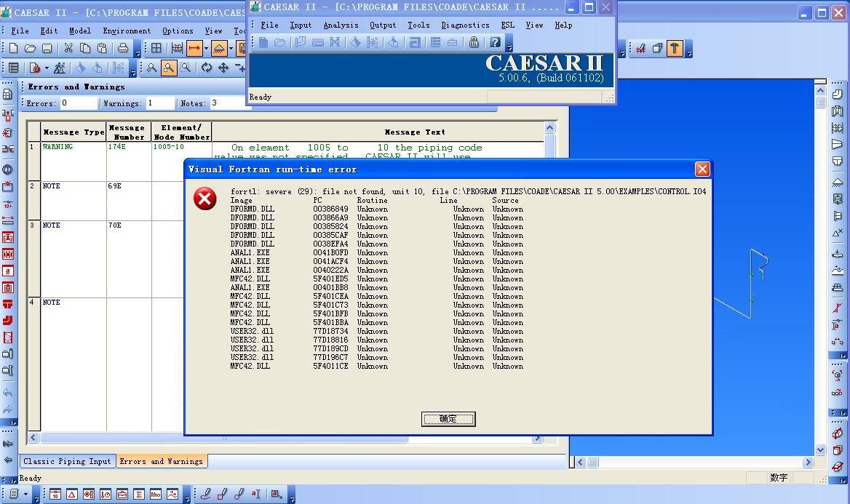Select the WARNING row cell

(x=74, y=161)
